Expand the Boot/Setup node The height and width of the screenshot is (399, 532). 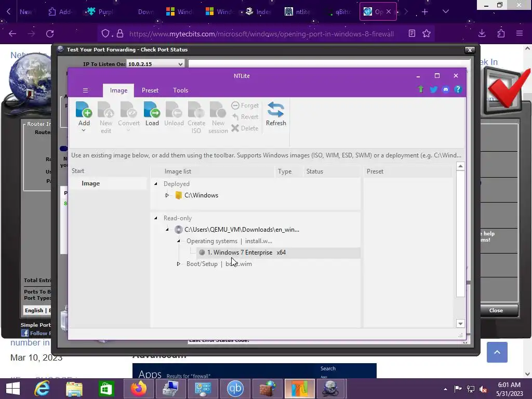(179, 264)
